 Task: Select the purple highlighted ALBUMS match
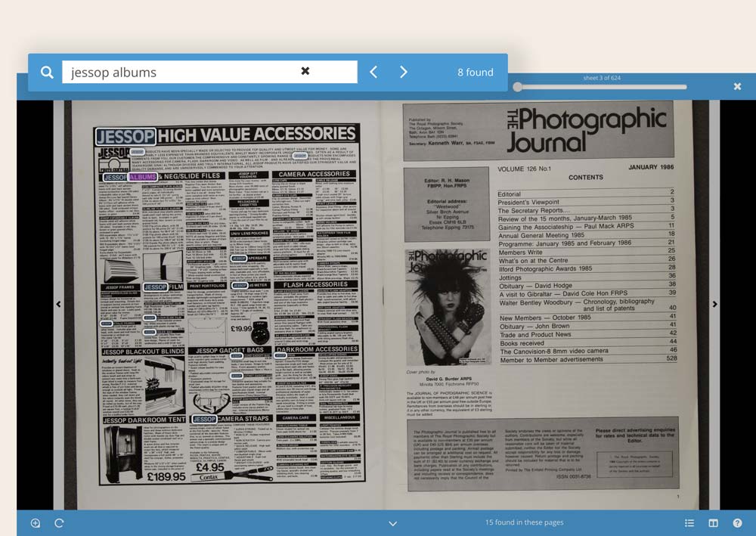click(143, 177)
